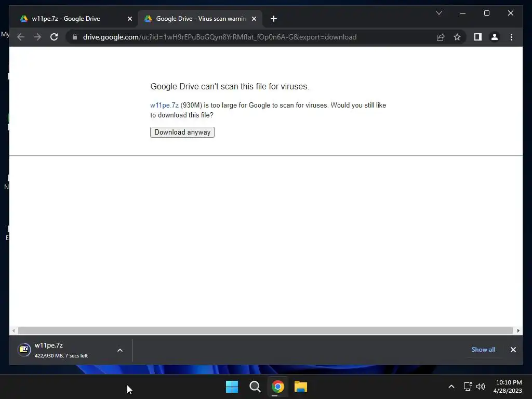This screenshot has width=532, height=399.
Task: Reload the Google Drive page
Action: [54, 37]
